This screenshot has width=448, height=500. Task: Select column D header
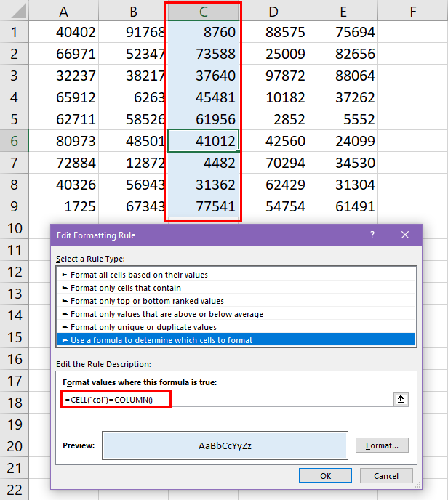point(273,12)
